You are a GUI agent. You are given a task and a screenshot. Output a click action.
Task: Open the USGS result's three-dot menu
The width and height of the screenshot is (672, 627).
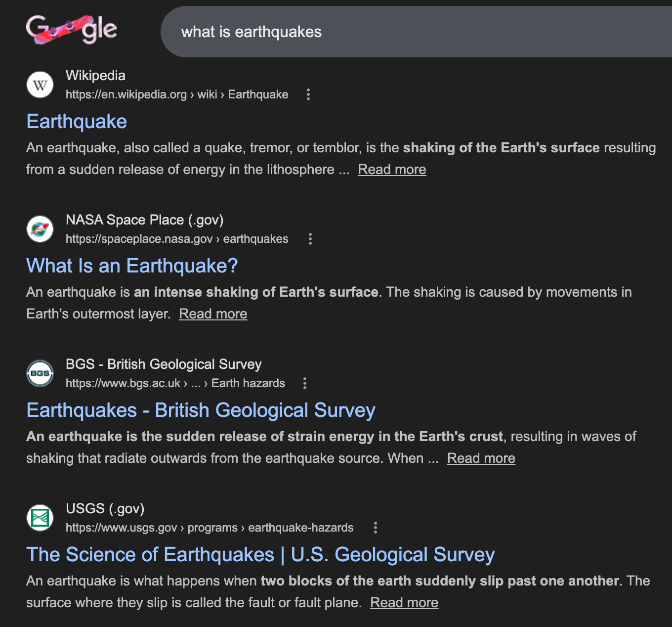(376, 528)
